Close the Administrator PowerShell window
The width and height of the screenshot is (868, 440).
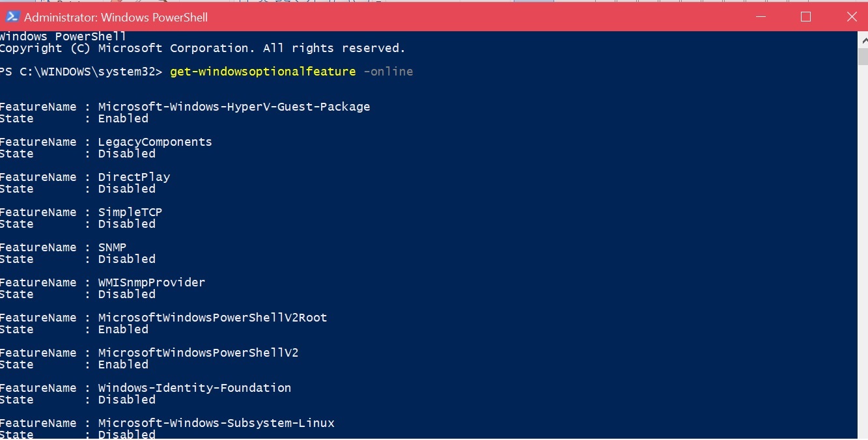point(851,17)
